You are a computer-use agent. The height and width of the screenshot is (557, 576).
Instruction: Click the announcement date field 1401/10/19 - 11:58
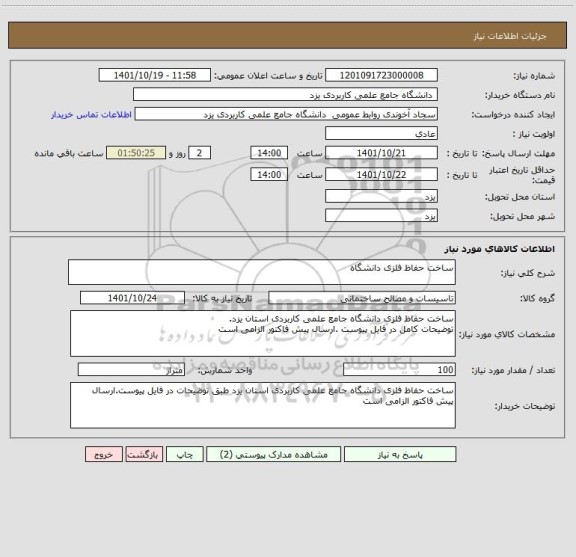tap(155, 75)
